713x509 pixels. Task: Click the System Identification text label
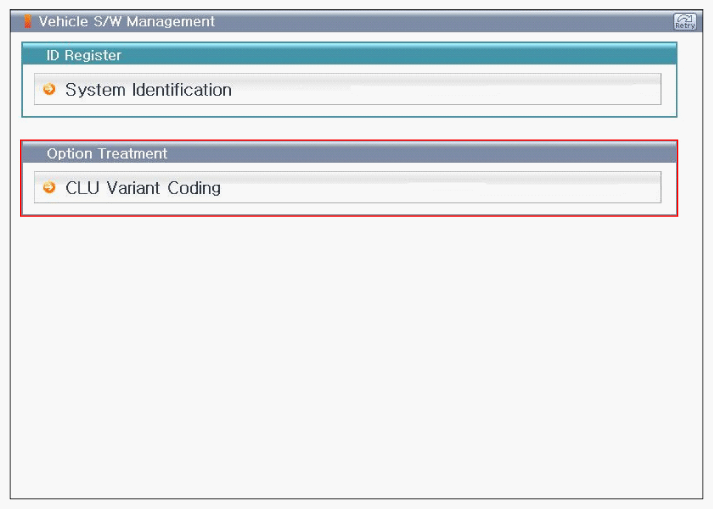click(148, 89)
